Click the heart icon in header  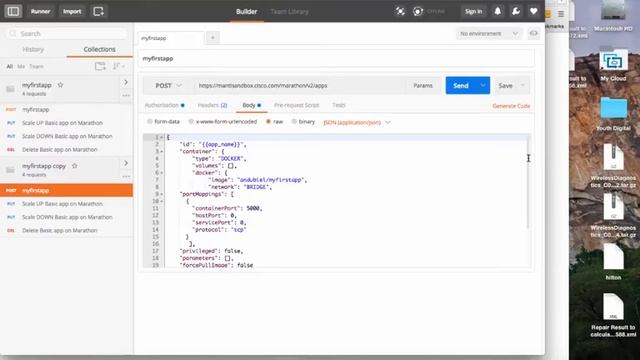[x=533, y=11]
